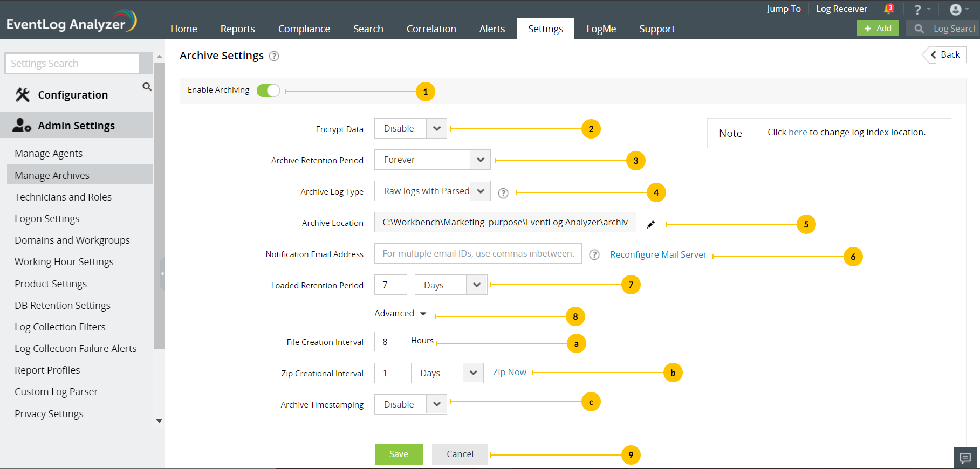Screen dimensions: 980x469
Task: Open DB Retention Settings
Action: pyautogui.click(x=63, y=305)
